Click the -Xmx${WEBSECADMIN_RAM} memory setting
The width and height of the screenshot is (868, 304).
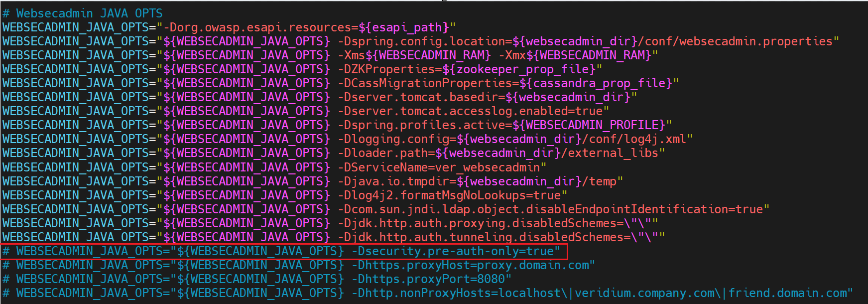click(578, 55)
